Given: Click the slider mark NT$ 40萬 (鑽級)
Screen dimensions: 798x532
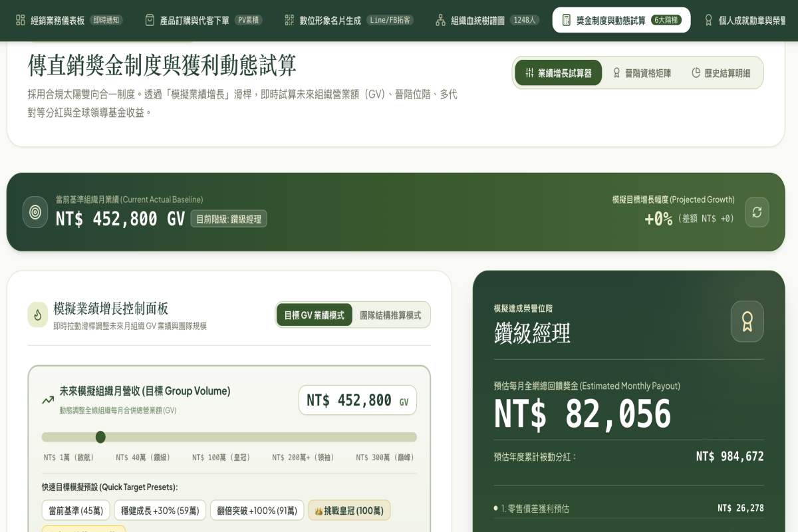Looking at the screenshot, I should [143, 458].
